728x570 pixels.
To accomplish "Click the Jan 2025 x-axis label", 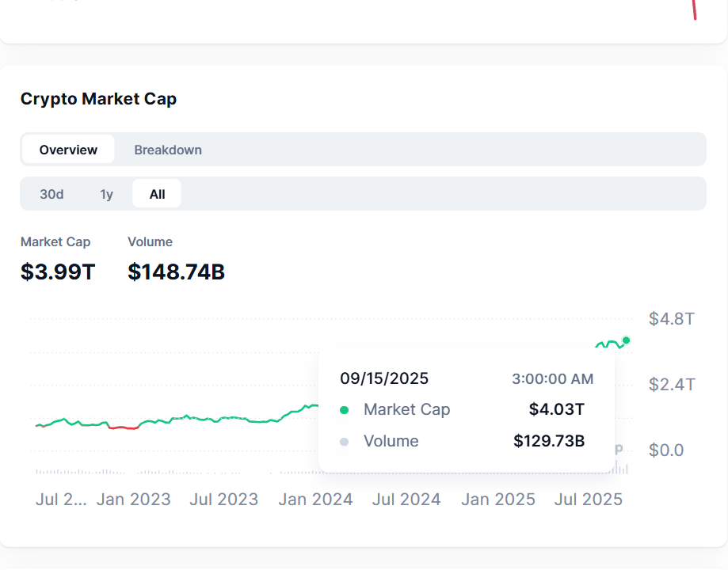I will point(498,500).
